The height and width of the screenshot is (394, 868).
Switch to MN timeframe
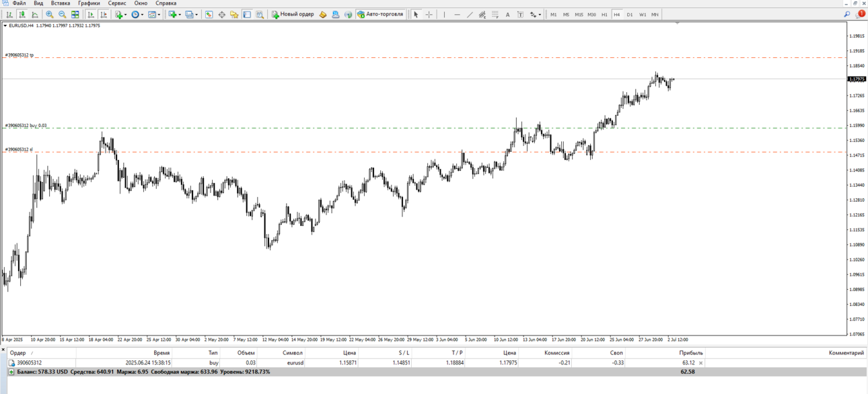pos(655,14)
